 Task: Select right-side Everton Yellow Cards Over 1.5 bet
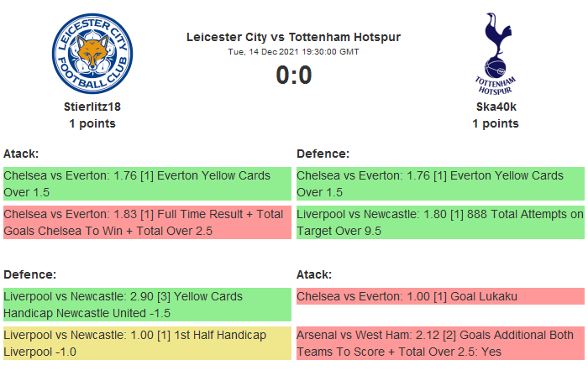coord(439,184)
